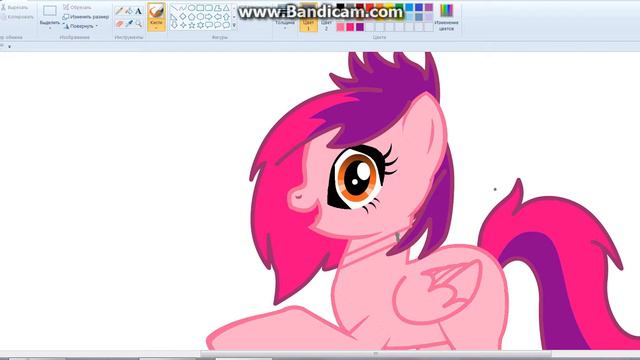Screen dimensions: 640x360
Task: Expand the shapes gallery with the More arrow
Action: pyautogui.click(x=234, y=25)
